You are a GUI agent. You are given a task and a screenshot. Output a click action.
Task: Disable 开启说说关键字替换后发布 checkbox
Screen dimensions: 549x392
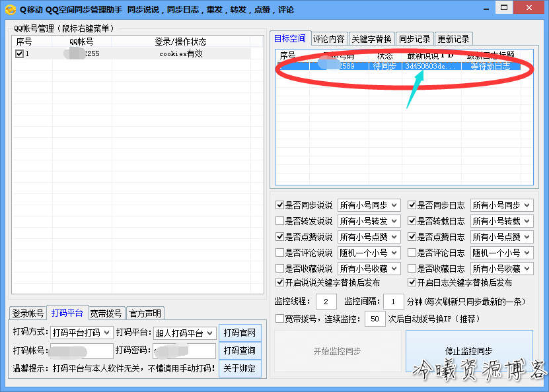point(279,282)
